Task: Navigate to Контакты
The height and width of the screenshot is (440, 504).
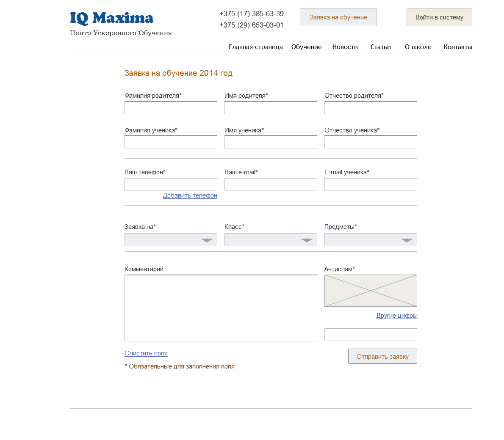Action: [458, 47]
